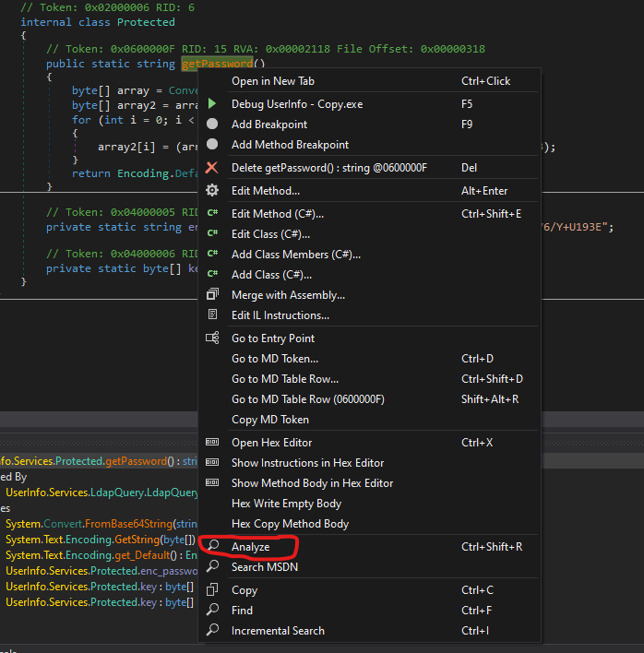The height and width of the screenshot is (653, 644).
Task: Click the magnifier icon beside Analyze
Action: tap(212, 547)
